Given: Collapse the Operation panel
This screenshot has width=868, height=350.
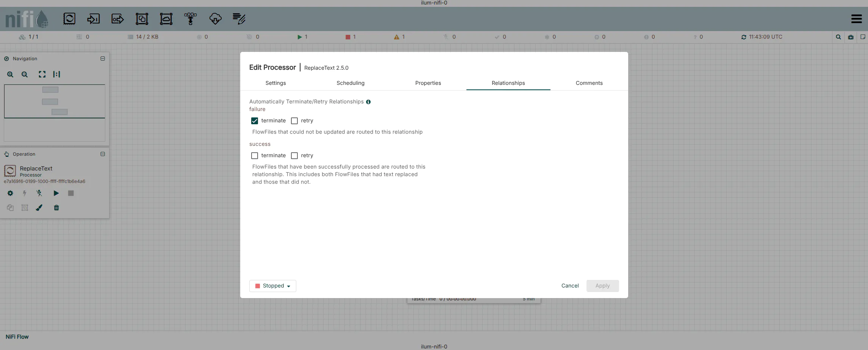Looking at the screenshot, I should (103, 154).
